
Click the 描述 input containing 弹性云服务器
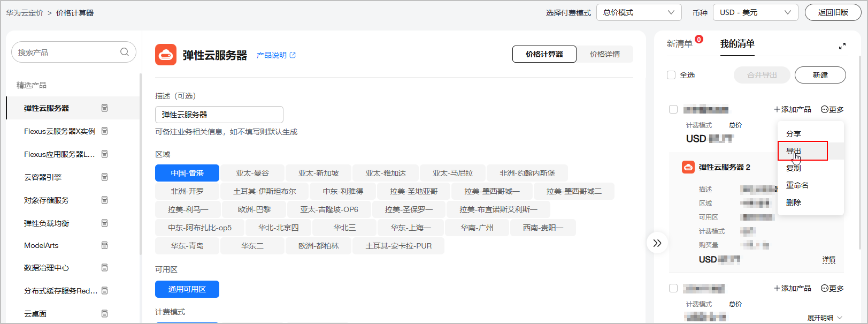(219, 115)
